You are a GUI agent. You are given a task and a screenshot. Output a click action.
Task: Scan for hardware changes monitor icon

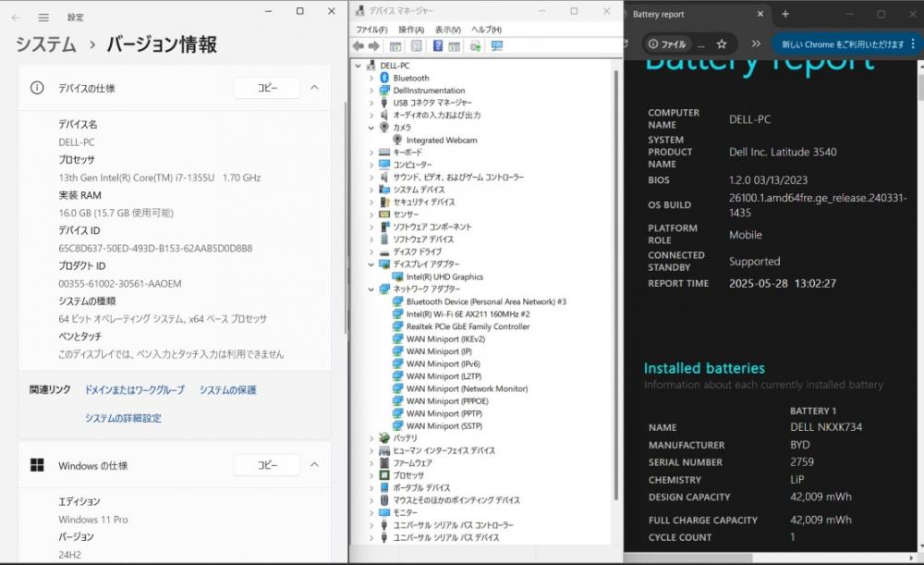(x=497, y=46)
